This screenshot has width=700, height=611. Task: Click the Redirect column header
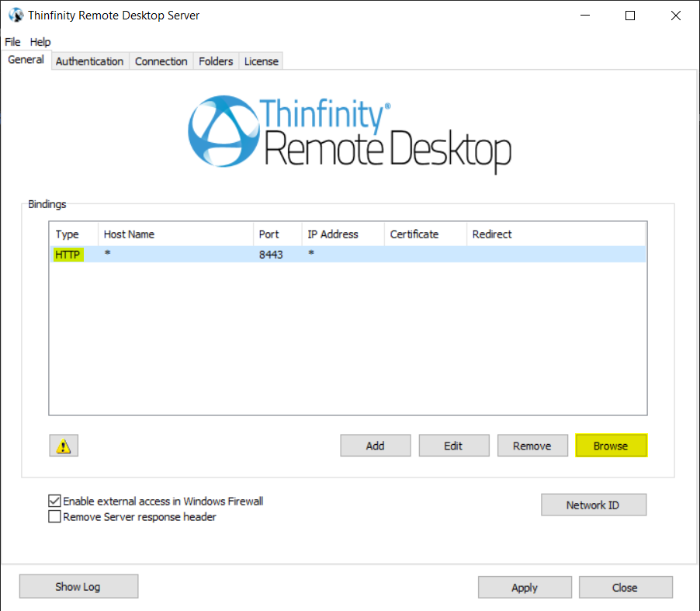tap(556, 234)
